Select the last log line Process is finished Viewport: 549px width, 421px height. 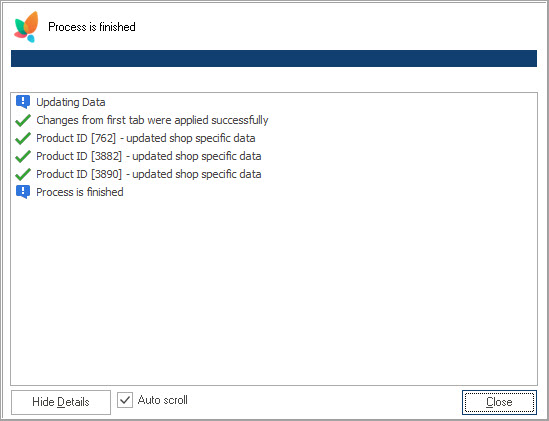pyautogui.click(x=80, y=192)
